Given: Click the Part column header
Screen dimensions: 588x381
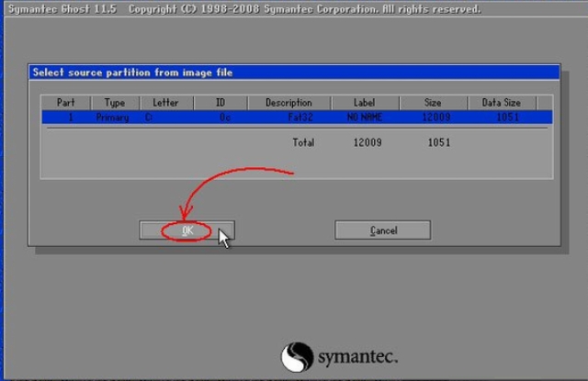Looking at the screenshot, I should 65,103.
